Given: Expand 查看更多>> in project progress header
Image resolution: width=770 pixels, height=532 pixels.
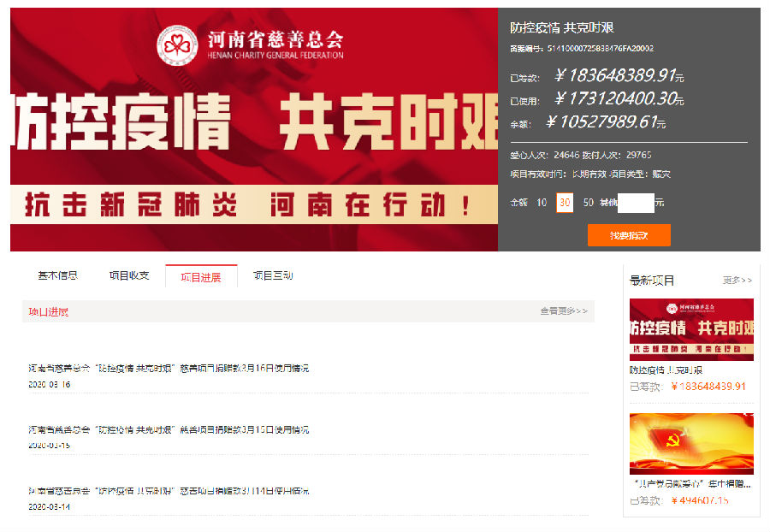Looking at the screenshot, I should (x=563, y=311).
